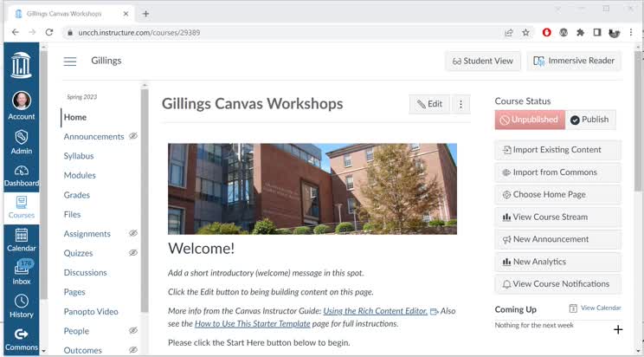Click View Course Stream

557,217
